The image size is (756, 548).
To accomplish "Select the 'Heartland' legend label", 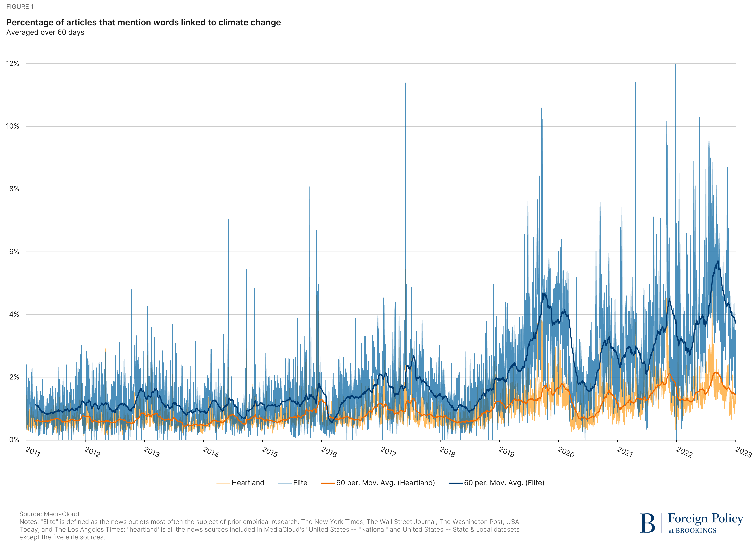I will (248, 483).
